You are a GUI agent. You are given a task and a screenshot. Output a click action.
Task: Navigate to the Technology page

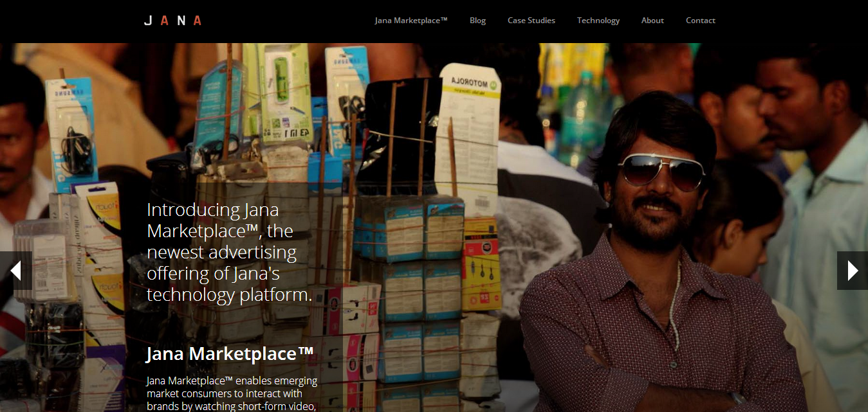[598, 21]
